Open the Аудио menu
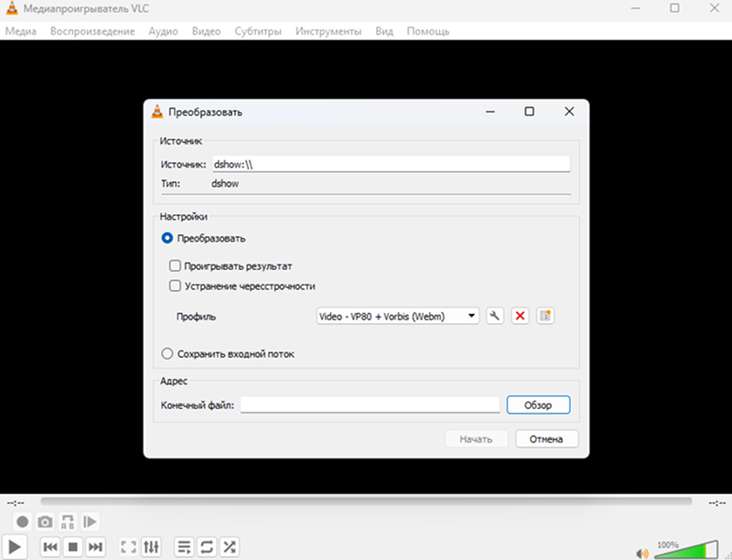The image size is (732, 560). [164, 31]
